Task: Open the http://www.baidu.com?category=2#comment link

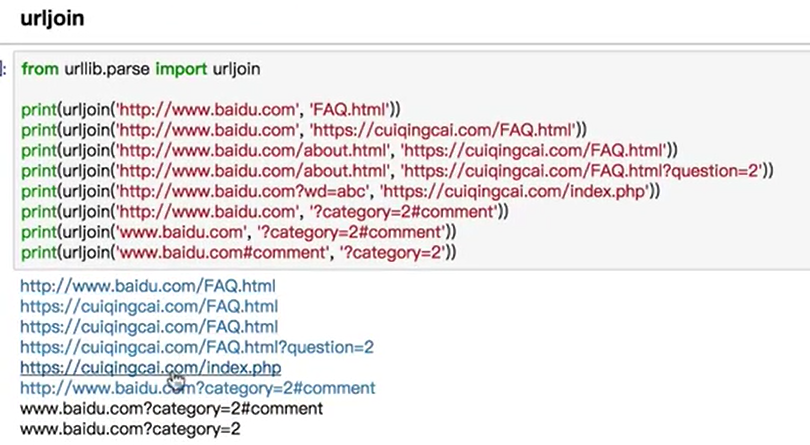Action: pos(197,388)
